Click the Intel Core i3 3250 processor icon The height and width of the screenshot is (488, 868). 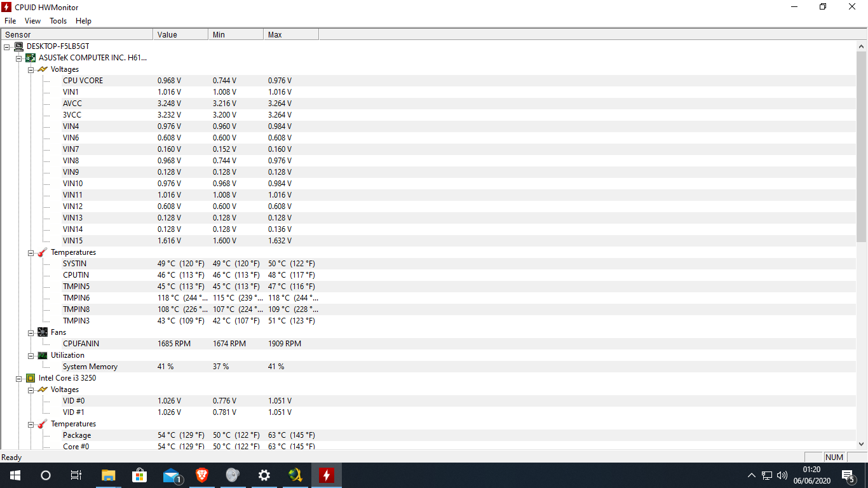(x=31, y=378)
